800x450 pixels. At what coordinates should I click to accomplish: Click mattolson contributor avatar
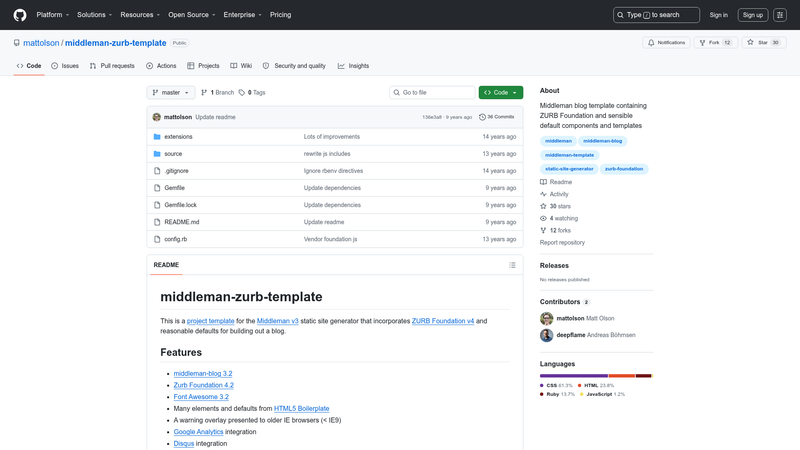[546, 318]
